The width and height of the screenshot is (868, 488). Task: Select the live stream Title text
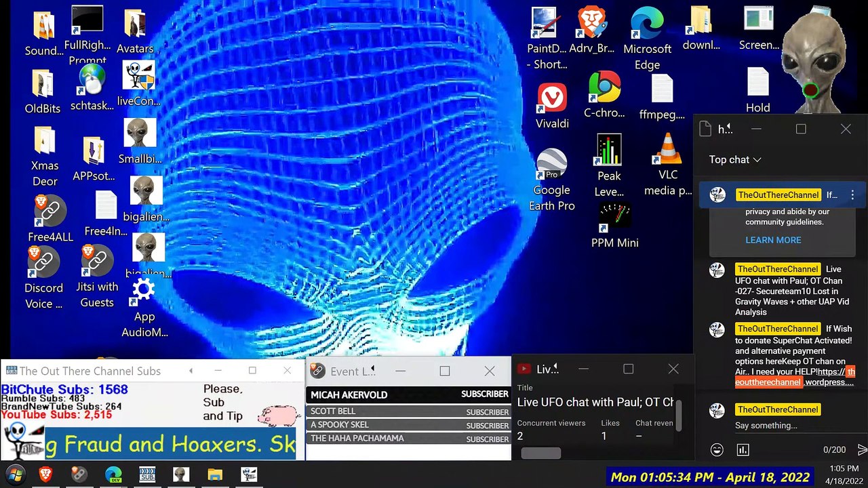tap(595, 402)
